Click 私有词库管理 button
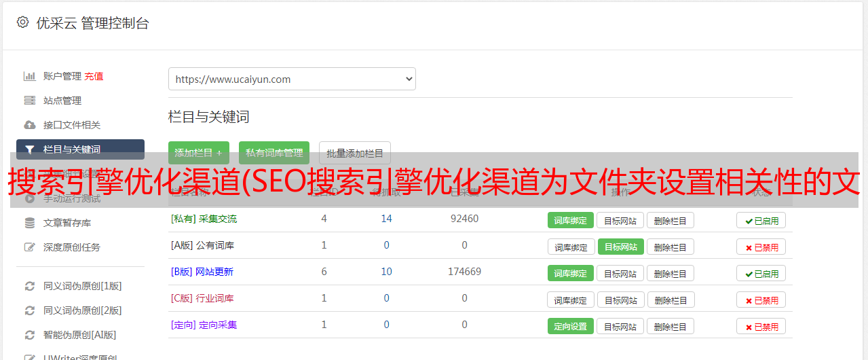The width and height of the screenshot is (868, 360). click(x=274, y=153)
